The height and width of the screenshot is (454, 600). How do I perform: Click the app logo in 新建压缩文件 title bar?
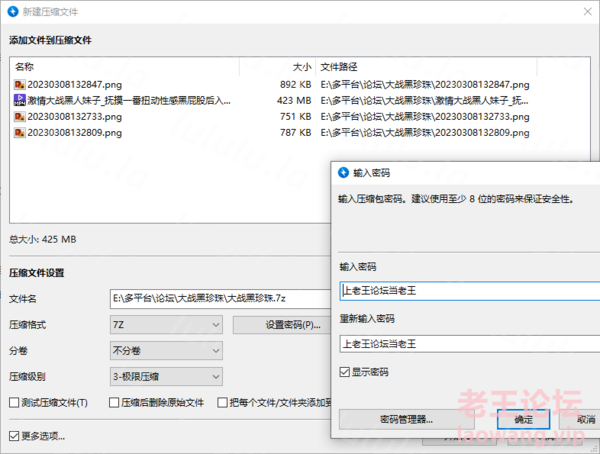13,11
